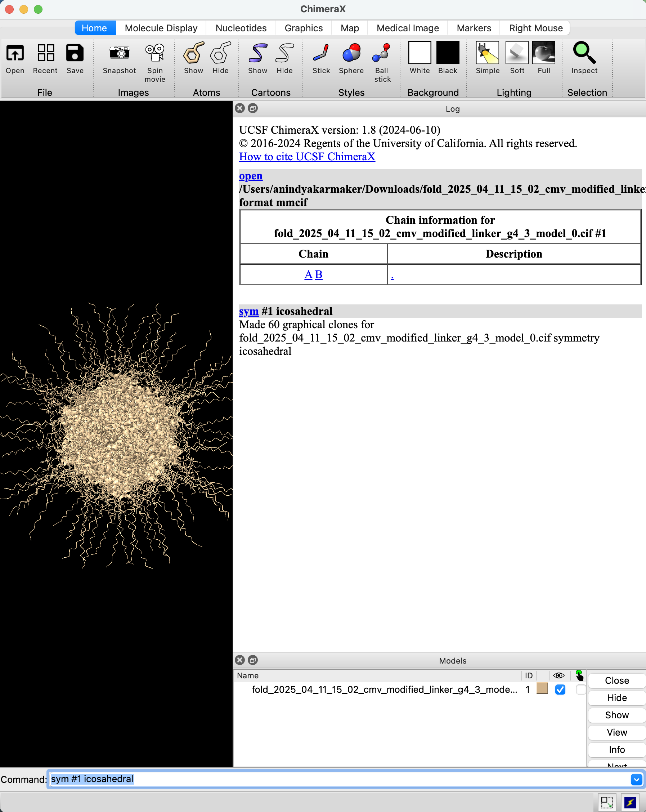Image resolution: width=646 pixels, height=812 pixels.
Task: Open the Inspect selection tool
Action: click(x=584, y=53)
